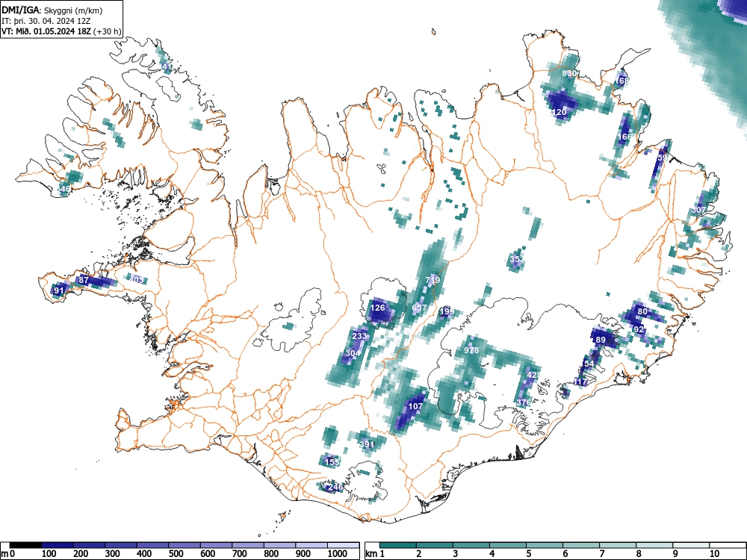Click the 353 value in the highlands
Image resolution: width=747 pixels, height=560 pixels.
click(517, 259)
